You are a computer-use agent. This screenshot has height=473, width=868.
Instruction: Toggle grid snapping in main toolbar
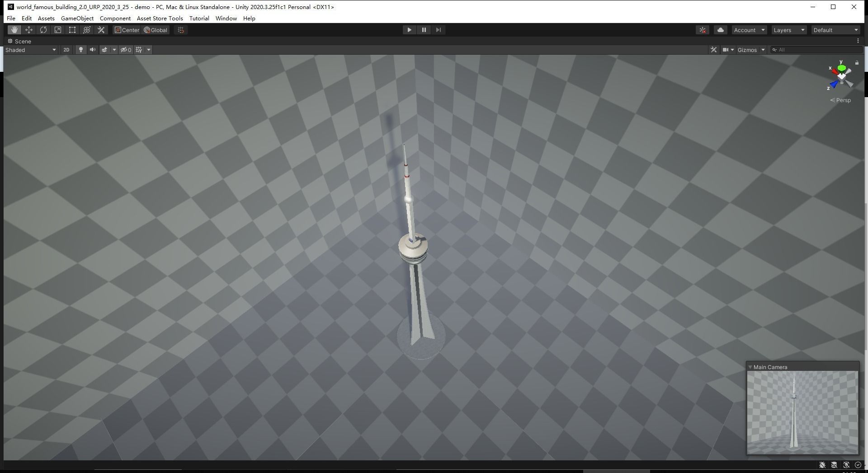181,30
